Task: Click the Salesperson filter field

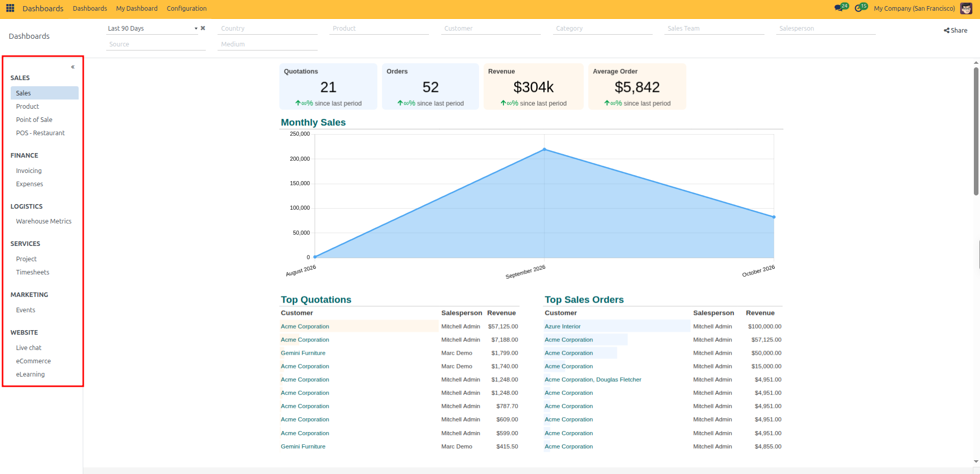Action: (826, 29)
